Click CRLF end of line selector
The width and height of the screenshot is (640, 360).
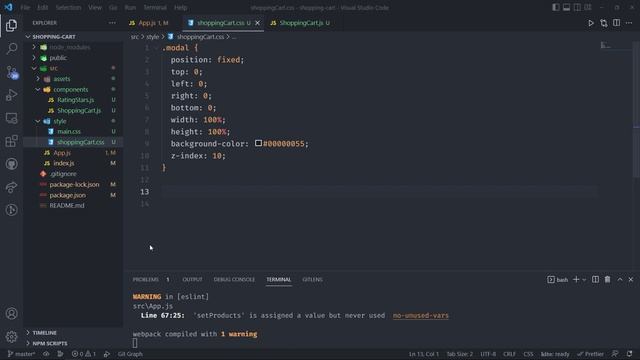(509, 354)
